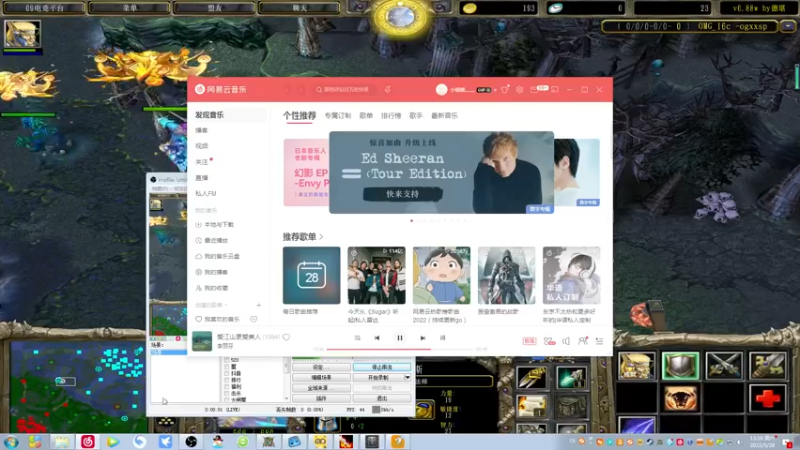The width and height of the screenshot is (800, 450).
Task: Click the plus icon to create playlist
Action: tap(259, 305)
